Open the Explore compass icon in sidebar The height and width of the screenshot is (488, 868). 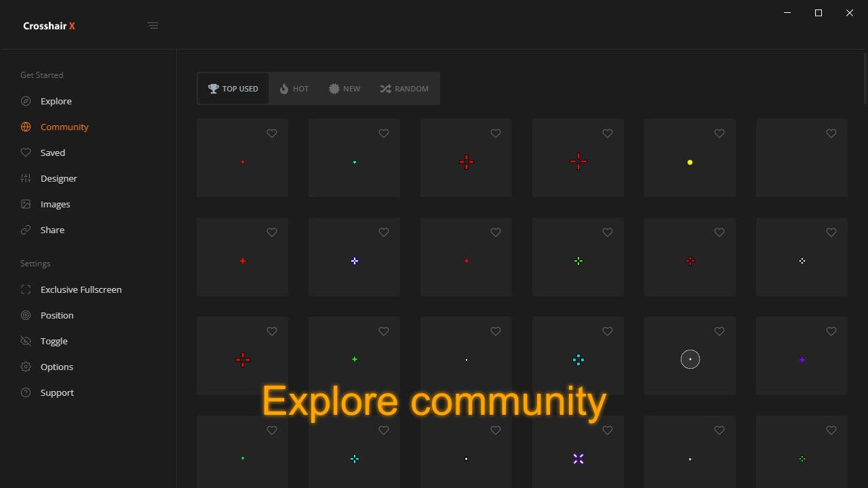pyautogui.click(x=26, y=101)
